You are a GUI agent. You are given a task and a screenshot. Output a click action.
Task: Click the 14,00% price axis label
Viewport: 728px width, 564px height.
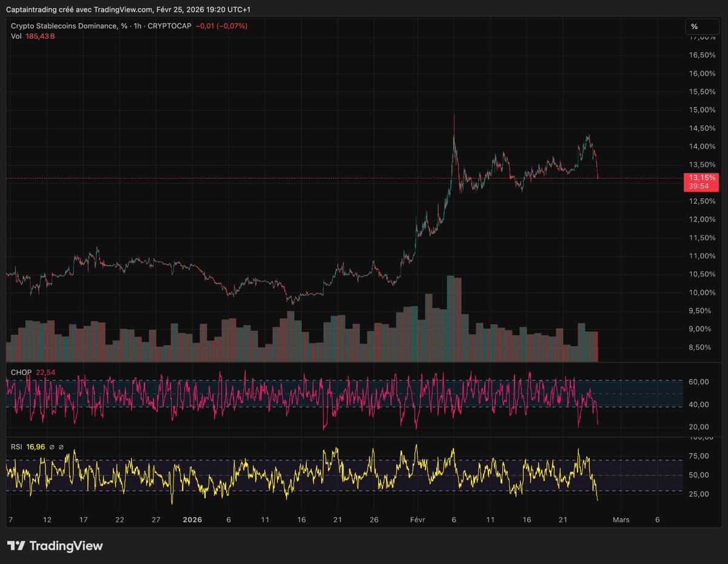click(x=702, y=146)
